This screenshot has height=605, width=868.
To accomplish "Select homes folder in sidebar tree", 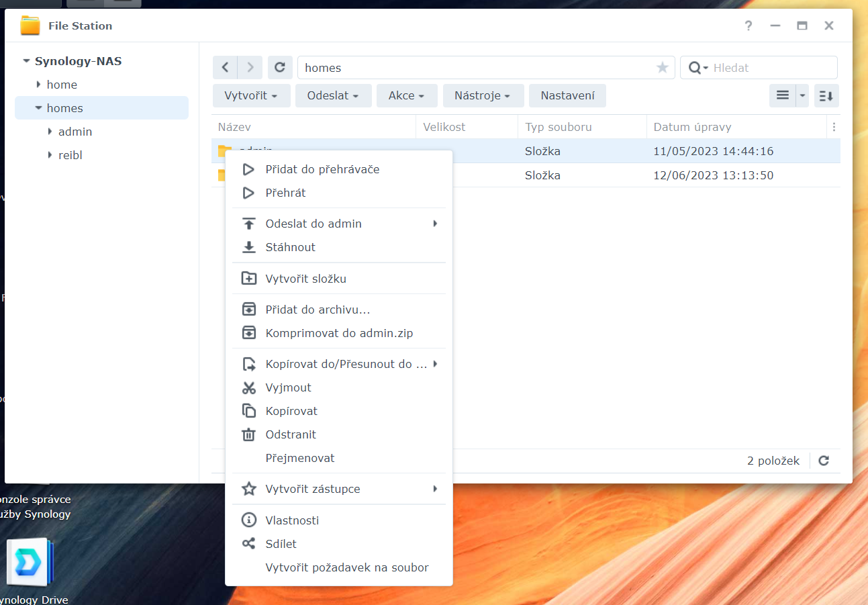I will [x=65, y=108].
